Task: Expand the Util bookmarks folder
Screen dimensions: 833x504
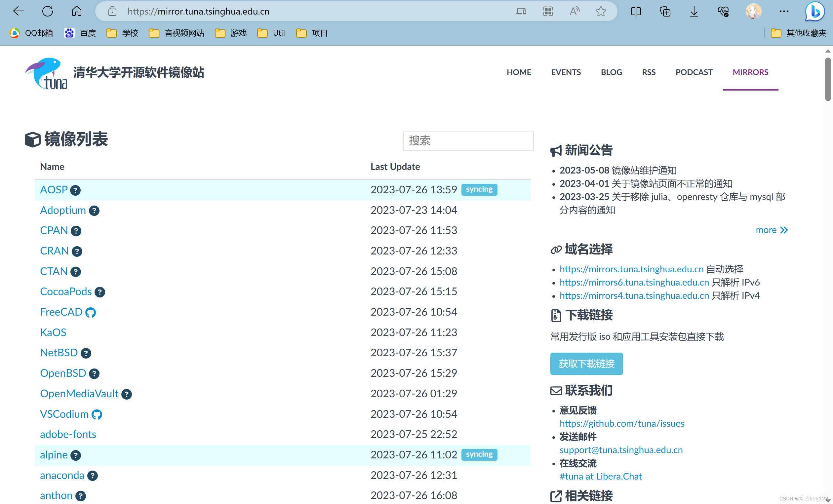Action: click(271, 33)
